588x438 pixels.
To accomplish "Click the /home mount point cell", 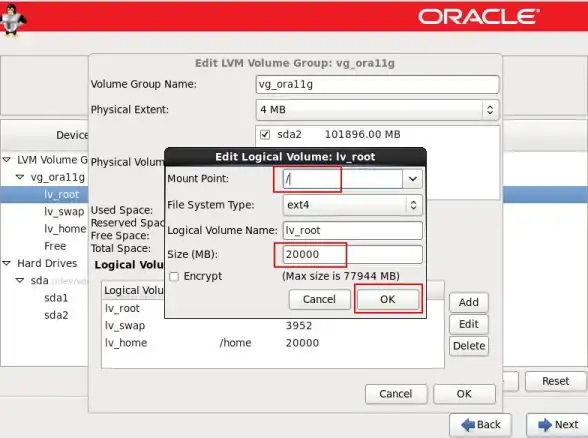I will (236, 343).
